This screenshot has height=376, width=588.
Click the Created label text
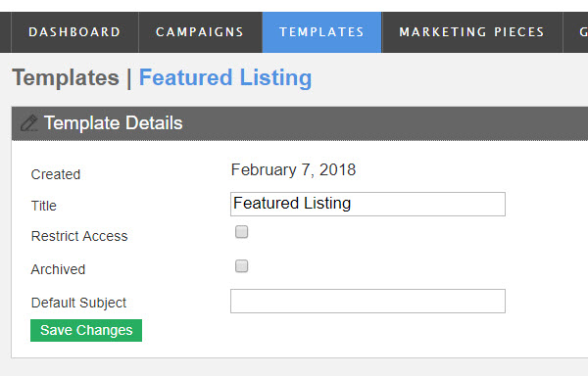click(x=56, y=174)
